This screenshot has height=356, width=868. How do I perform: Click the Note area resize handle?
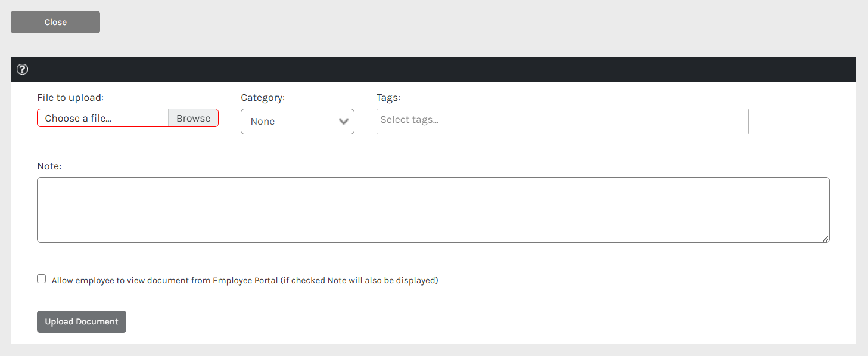(826, 239)
